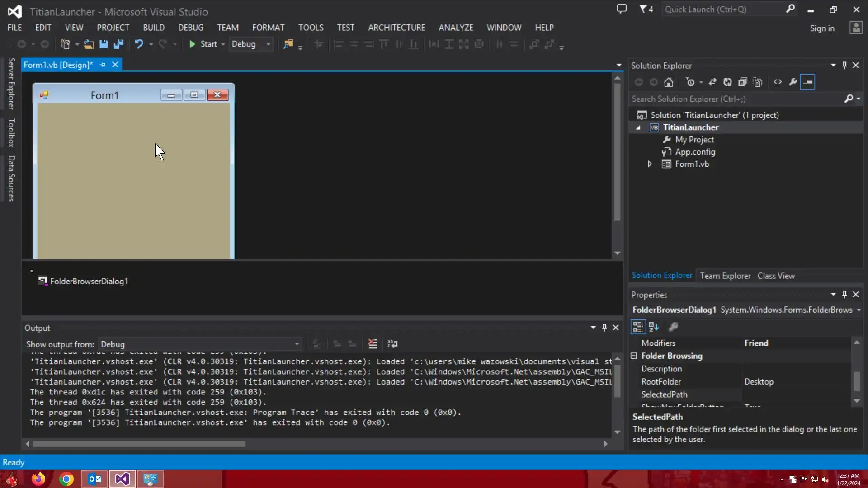Switch the Properties grid to Alphabetical sort
Viewport: 868px width, 488px height.
pyautogui.click(x=654, y=327)
